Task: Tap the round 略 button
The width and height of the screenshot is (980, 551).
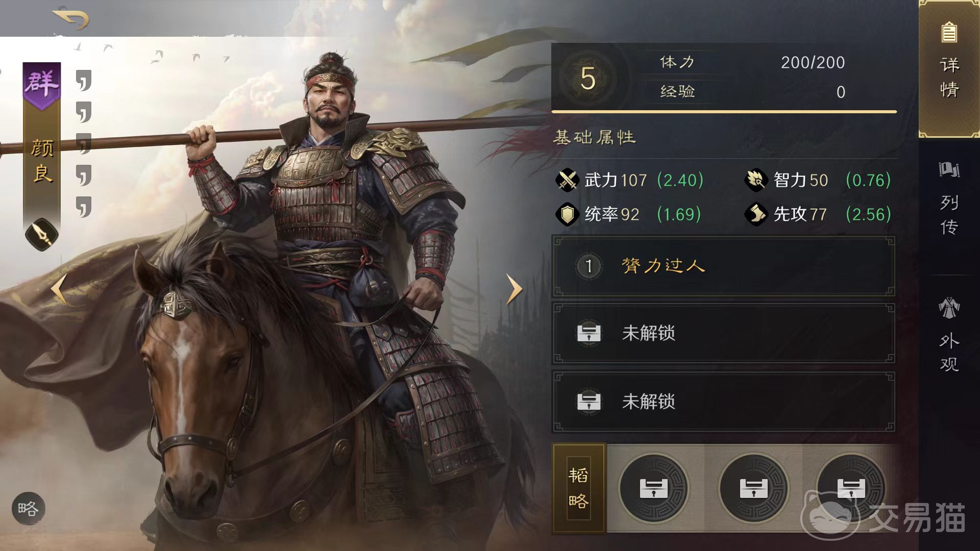Action: [x=29, y=509]
